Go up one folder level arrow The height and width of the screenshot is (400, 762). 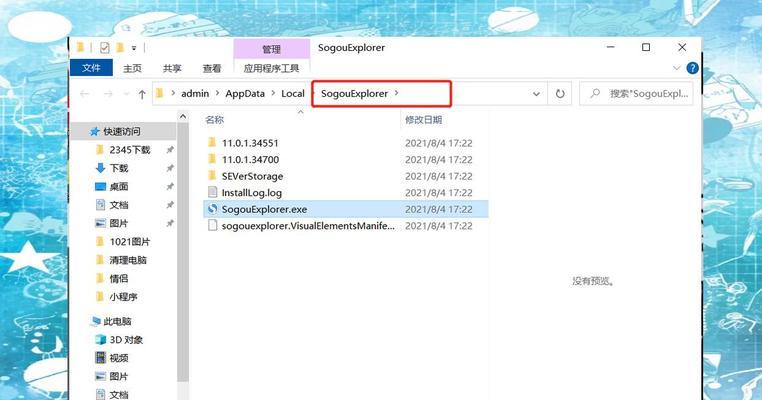142,94
